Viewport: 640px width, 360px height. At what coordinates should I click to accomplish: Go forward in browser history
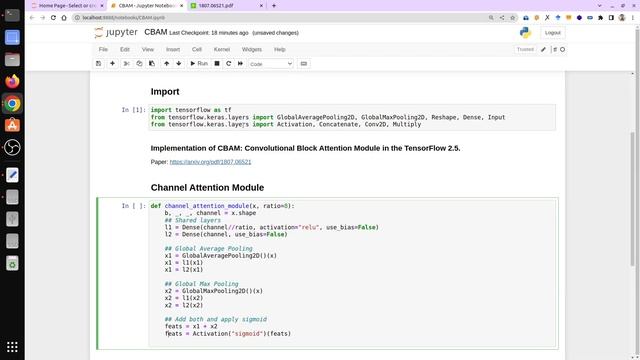(x=42, y=18)
